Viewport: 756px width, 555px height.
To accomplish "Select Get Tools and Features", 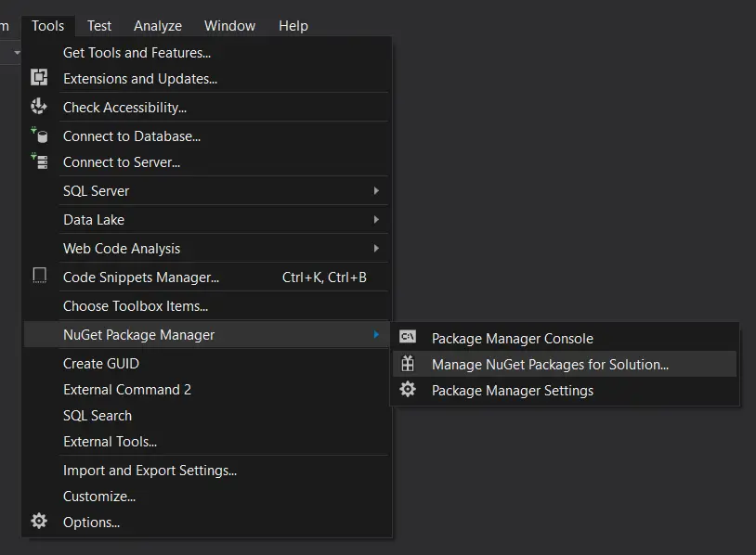I will point(137,53).
